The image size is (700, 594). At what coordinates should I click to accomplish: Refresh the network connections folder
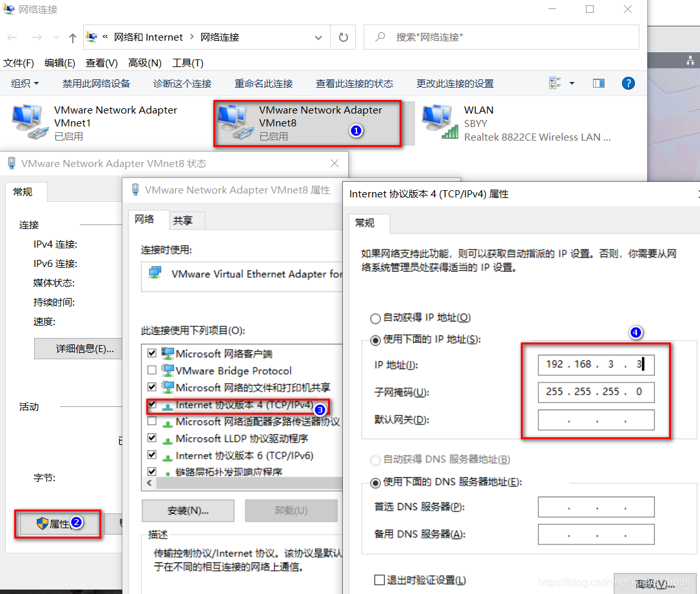tap(343, 37)
